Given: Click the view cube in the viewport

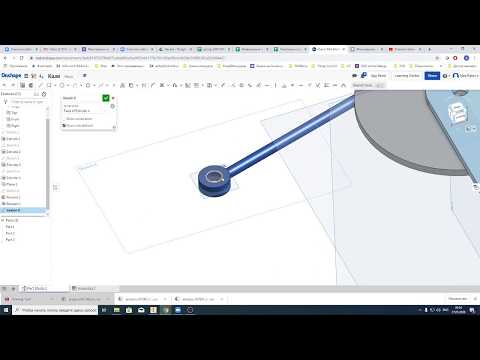Looking at the screenshot, I should click(459, 113).
